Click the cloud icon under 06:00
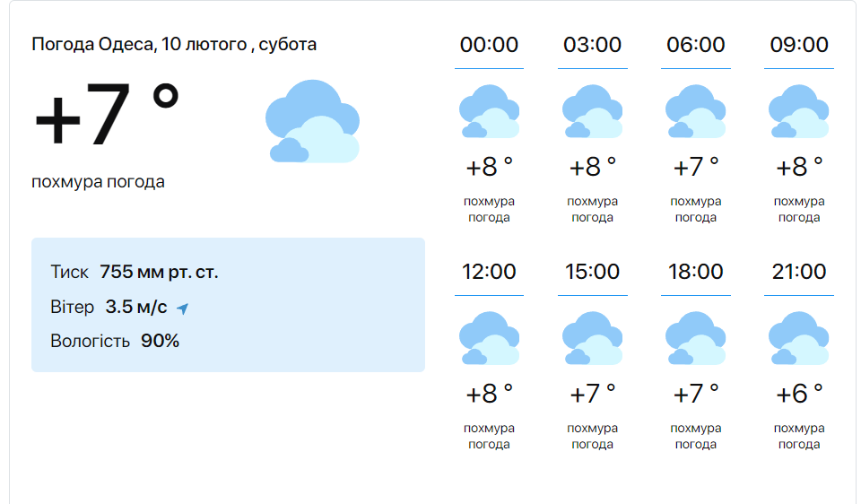861x504 pixels. [x=696, y=112]
